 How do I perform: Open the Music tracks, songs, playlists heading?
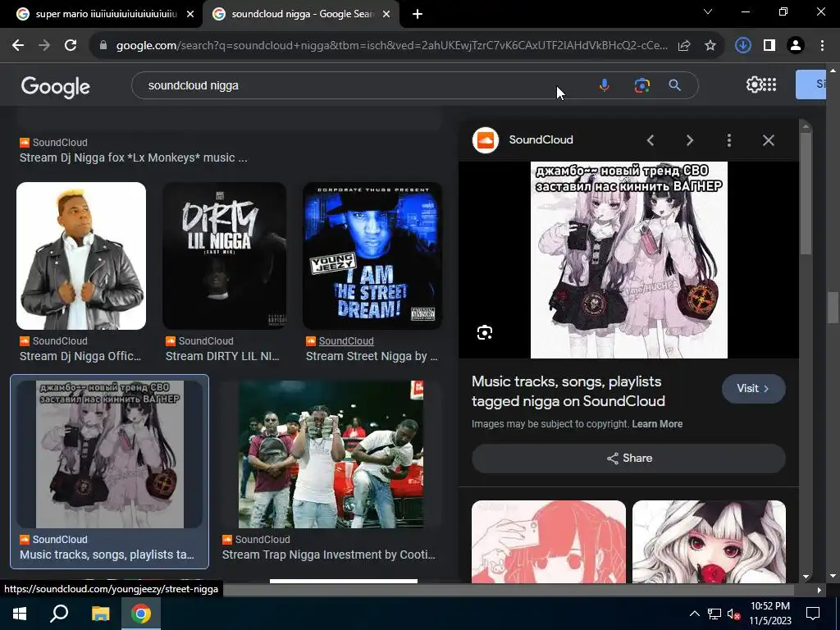(568, 391)
